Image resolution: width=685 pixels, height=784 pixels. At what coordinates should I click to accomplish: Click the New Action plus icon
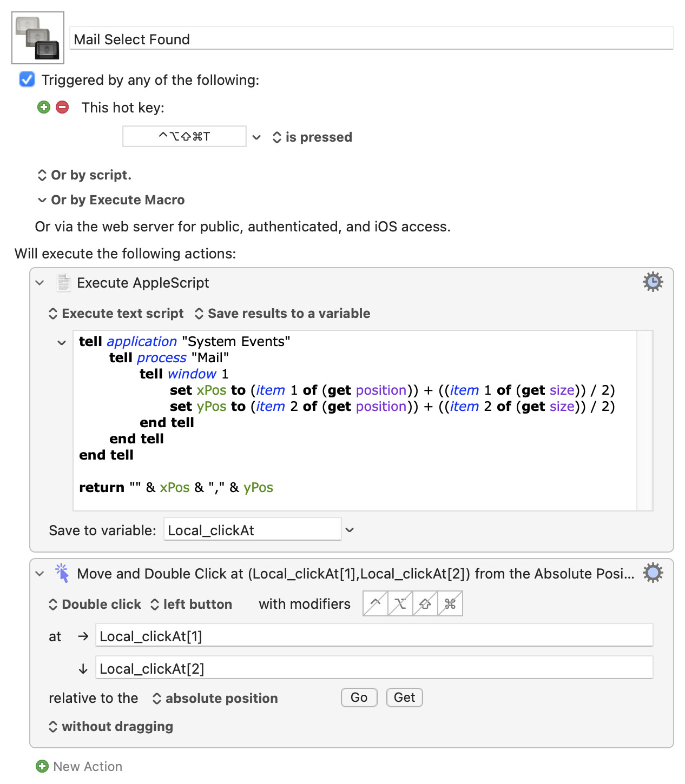pyautogui.click(x=42, y=766)
